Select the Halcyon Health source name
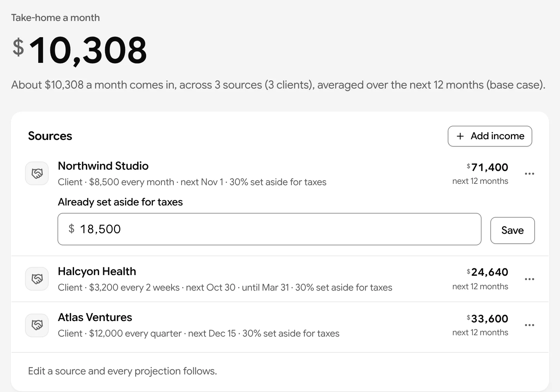The height and width of the screenshot is (392, 560). [x=97, y=271]
